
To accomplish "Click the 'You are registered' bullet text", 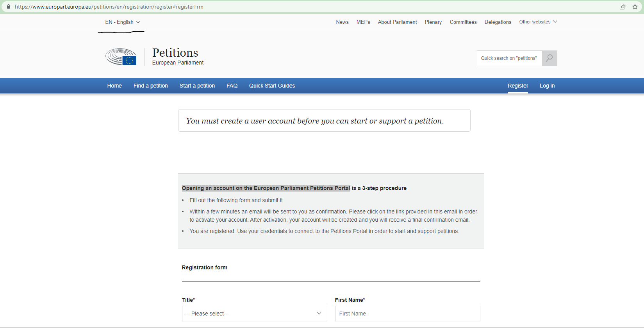I will pyautogui.click(x=324, y=231).
